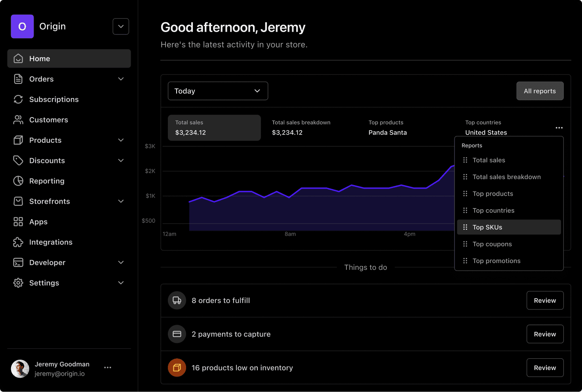582x392 pixels.
Task: Click the truck icon beside orders to fulfill
Action: (177, 300)
